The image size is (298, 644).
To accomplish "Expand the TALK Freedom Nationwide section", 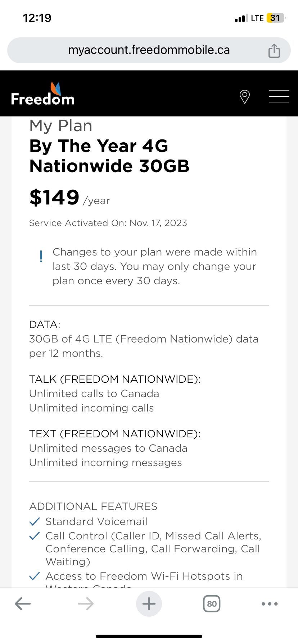I will (115, 379).
